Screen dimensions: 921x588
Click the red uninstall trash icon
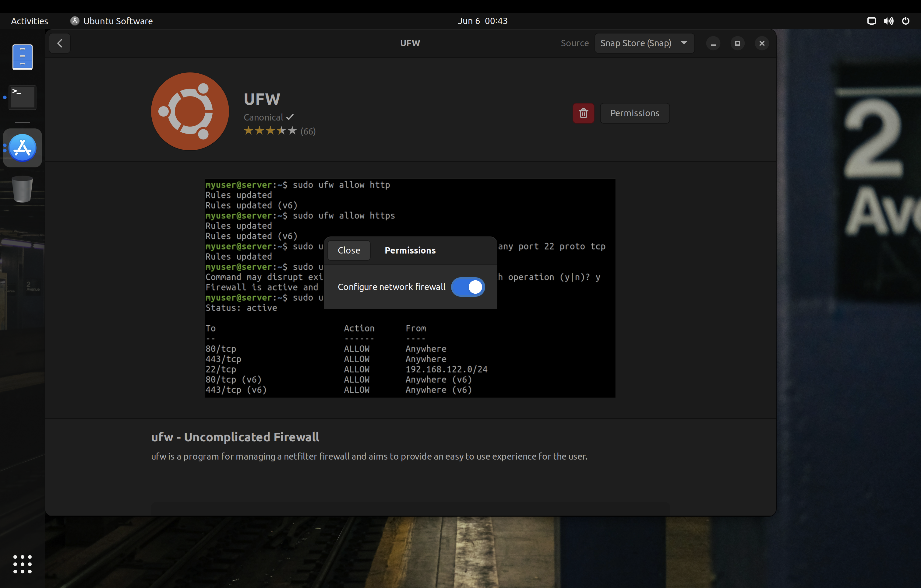[583, 113]
